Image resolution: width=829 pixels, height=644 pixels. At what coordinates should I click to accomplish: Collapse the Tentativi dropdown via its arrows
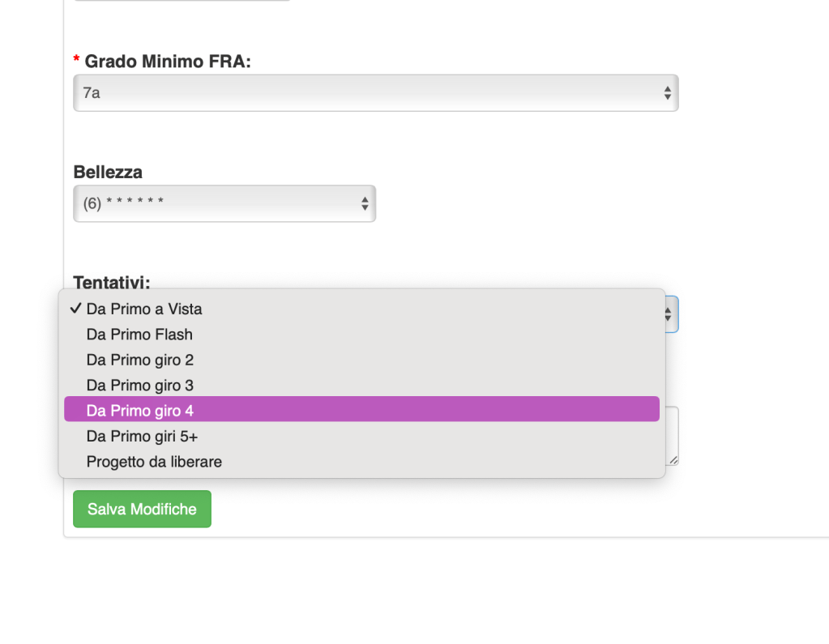click(x=669, y=313)
